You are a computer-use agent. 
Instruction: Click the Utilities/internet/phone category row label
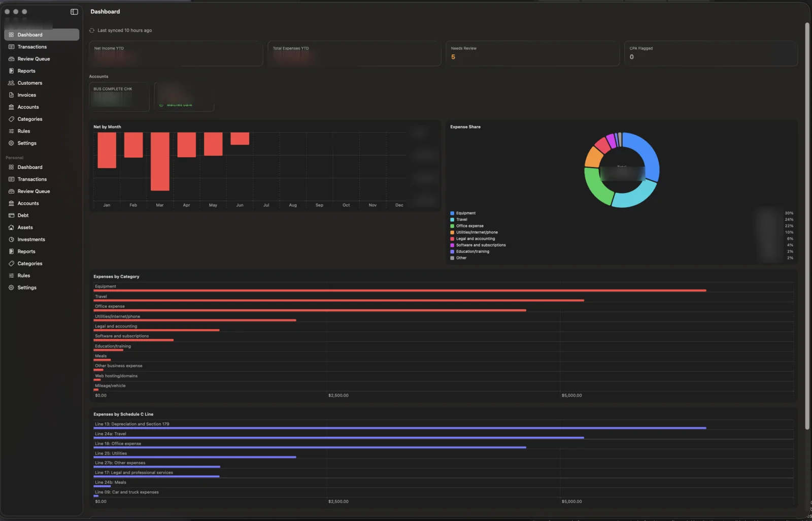(x=117, y=316)
